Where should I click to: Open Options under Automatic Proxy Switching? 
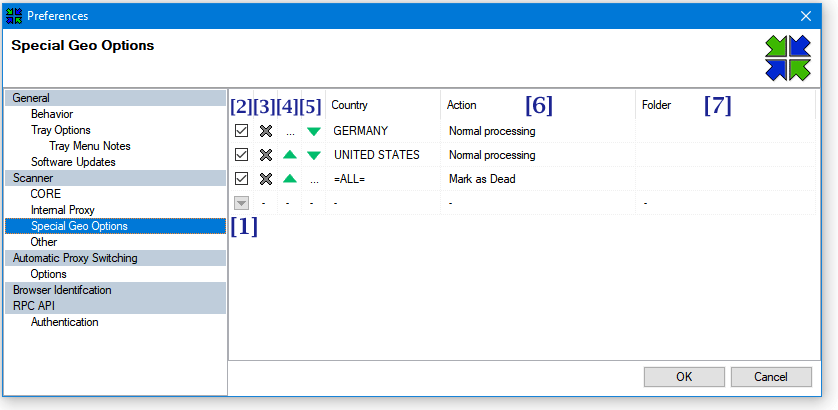click(x=49, y=274)
